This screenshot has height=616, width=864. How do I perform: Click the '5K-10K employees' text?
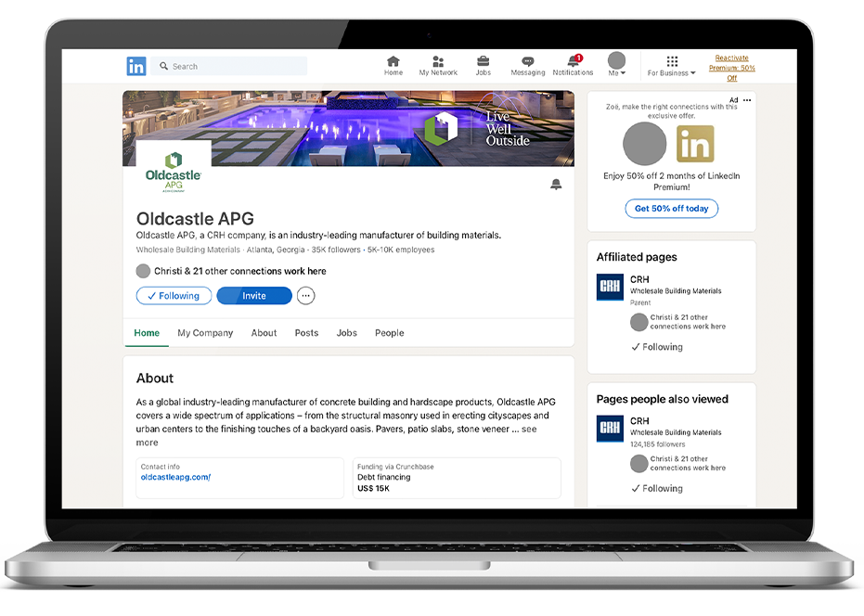(x=401, y=250)
